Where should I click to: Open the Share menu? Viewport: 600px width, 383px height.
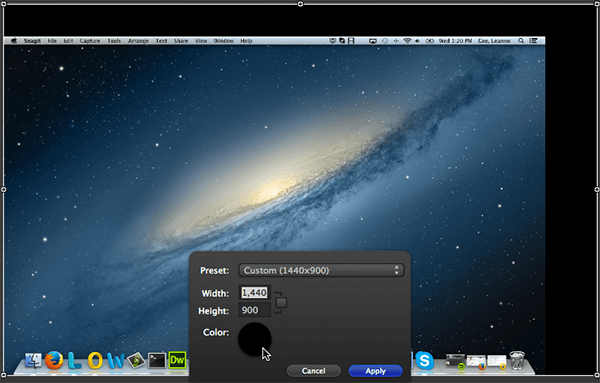click(x=181, y=41)
